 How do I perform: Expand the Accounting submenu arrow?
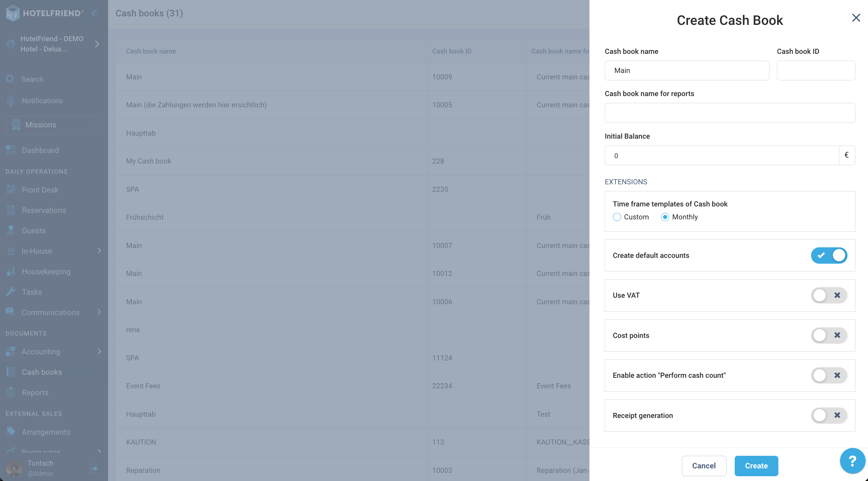[x=99, y=351]
